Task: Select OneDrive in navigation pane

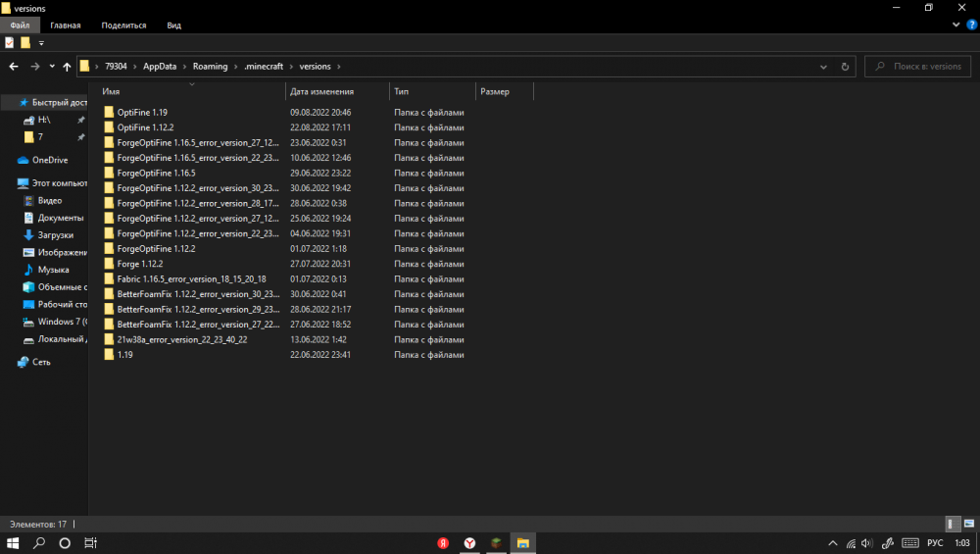Action: [x=43, y=160]
